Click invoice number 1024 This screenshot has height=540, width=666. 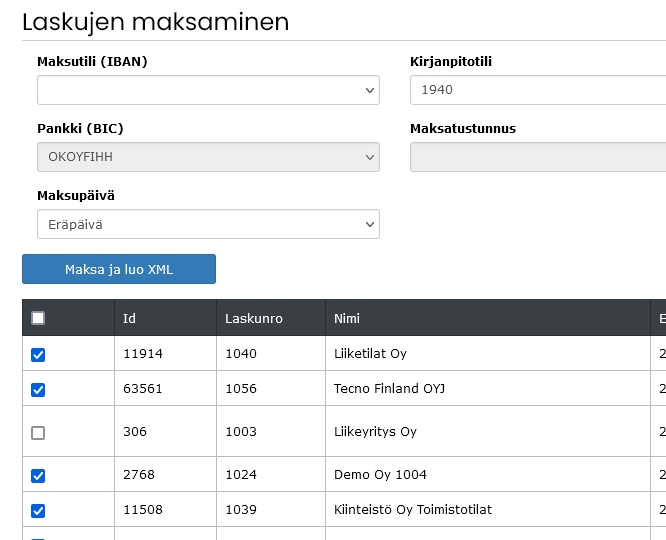coord(241,474)
